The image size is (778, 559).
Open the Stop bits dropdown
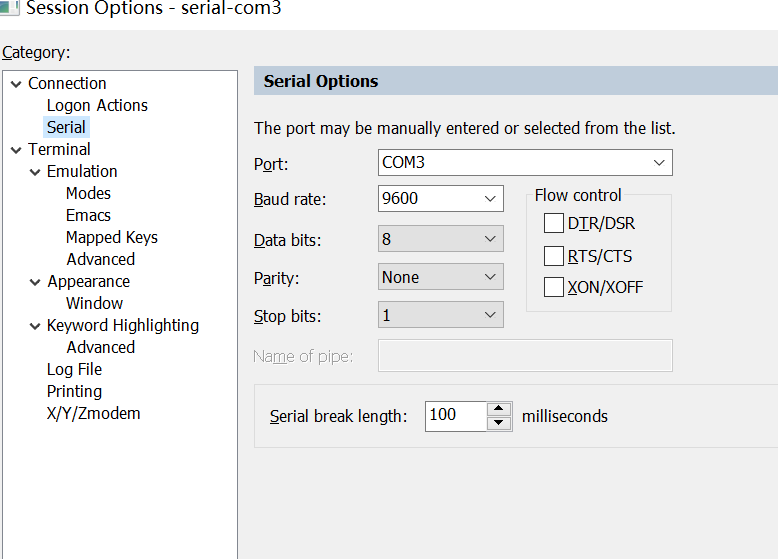[x=490, y=315]
